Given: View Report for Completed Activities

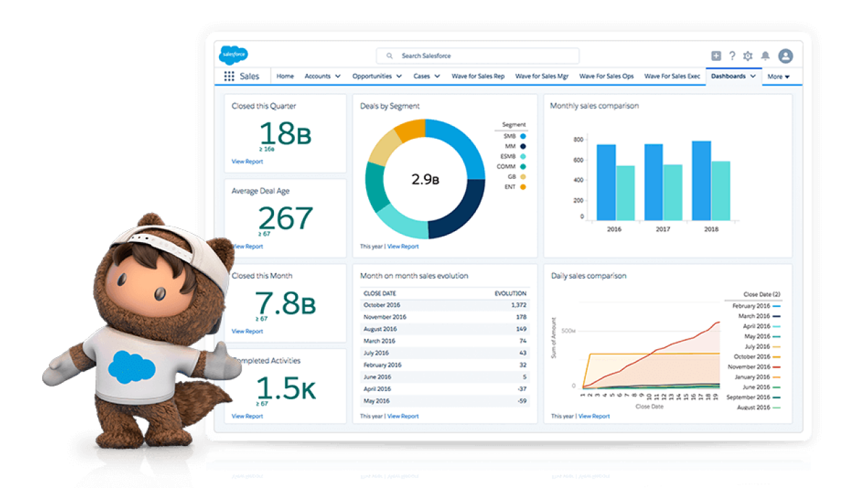Looking at the screenshot, I should (247, 416).
